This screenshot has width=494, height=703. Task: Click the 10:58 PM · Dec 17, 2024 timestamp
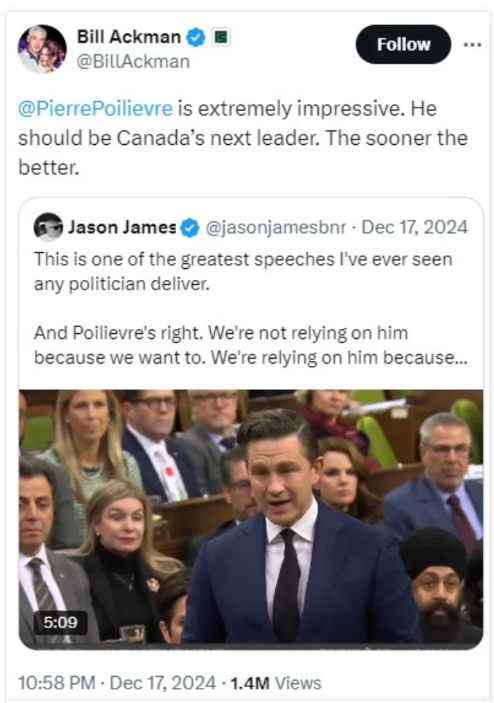coord(117,683)
